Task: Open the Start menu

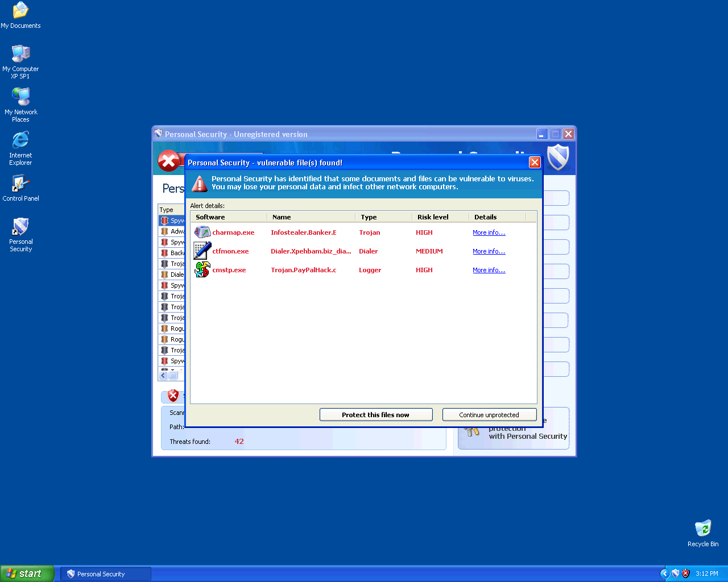Action: point(27,573)
